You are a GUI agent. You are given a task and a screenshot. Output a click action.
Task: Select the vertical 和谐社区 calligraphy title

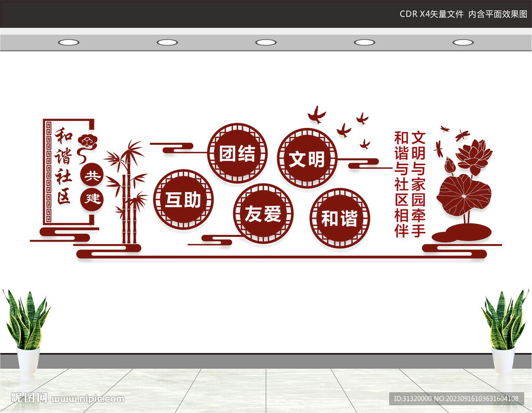coord(64,166)
